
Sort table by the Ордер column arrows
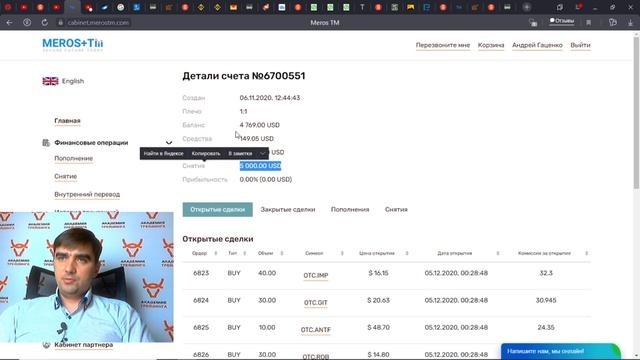click(216, 253)
